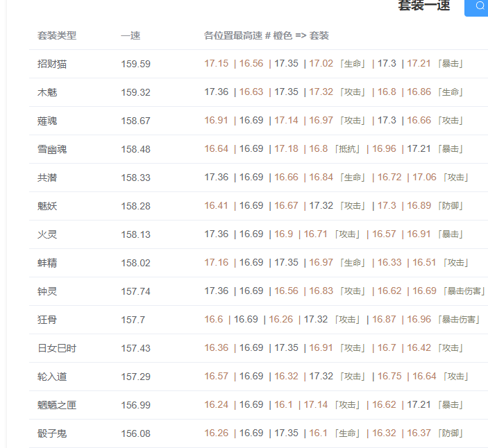
Task: Click the speed value 157.74
Action: point(135,291)
